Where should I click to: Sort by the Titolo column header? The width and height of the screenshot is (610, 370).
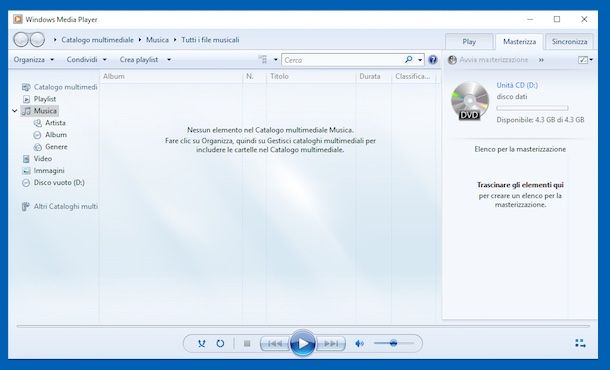[311, 76]
